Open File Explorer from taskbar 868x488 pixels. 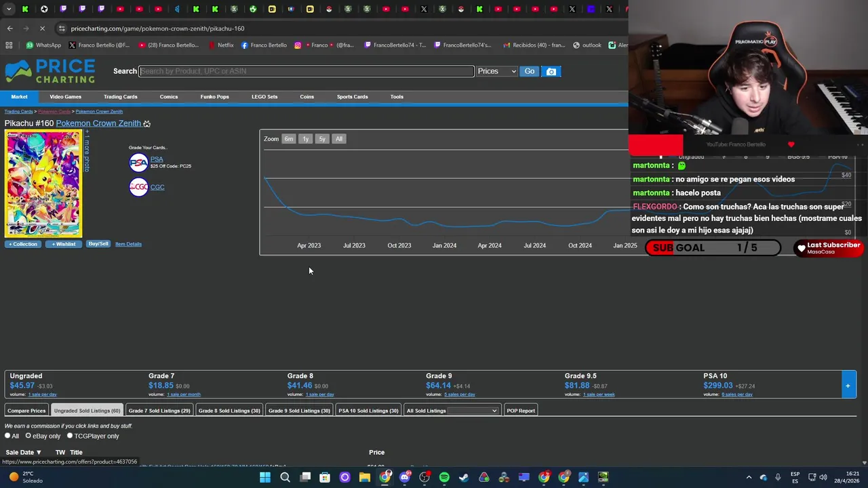[x=365, y=477]
